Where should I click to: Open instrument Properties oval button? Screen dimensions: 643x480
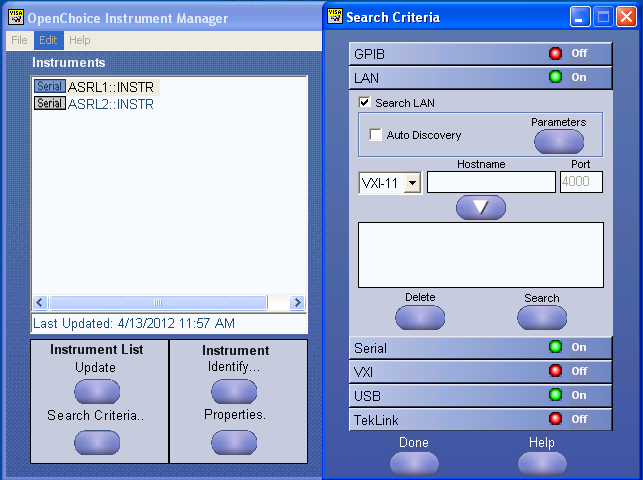(234, 442)
